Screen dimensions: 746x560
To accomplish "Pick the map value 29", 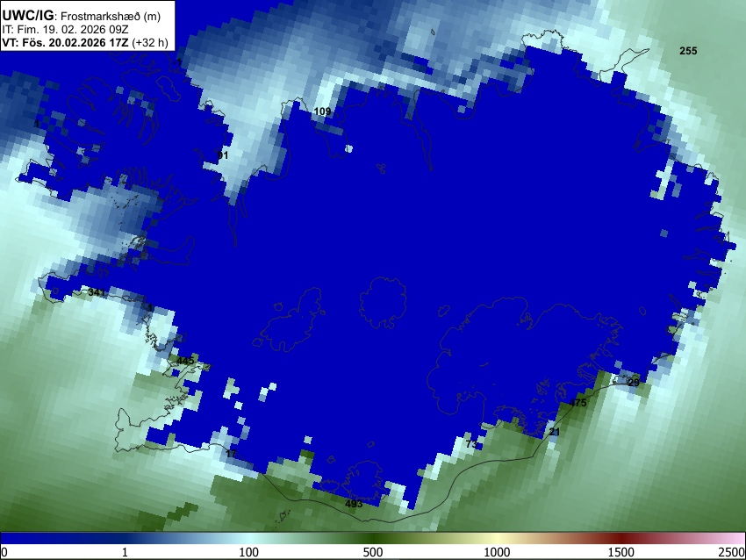I will pos(634,383).
